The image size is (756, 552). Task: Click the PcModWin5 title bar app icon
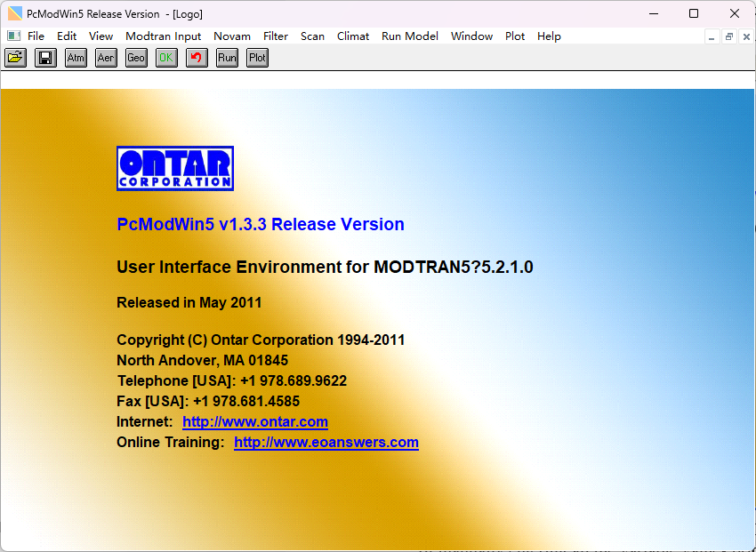tap(15, 14)
